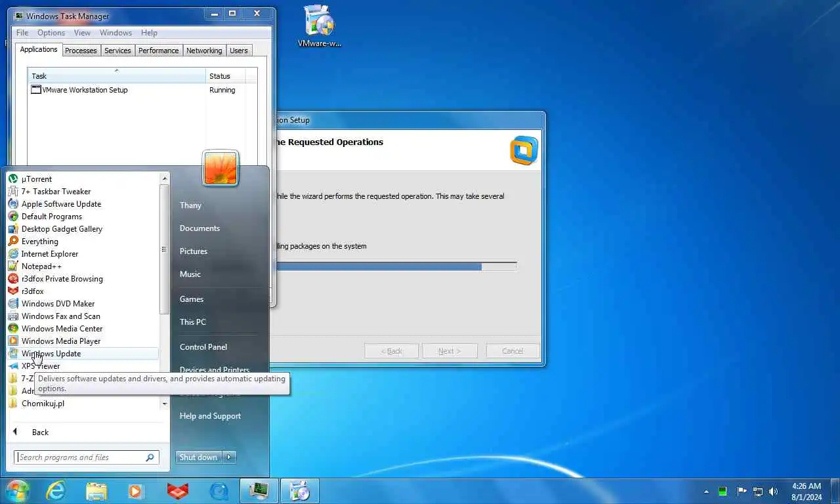Open the Action Center flag icon

pyautogui.click(x=742, y=491)
